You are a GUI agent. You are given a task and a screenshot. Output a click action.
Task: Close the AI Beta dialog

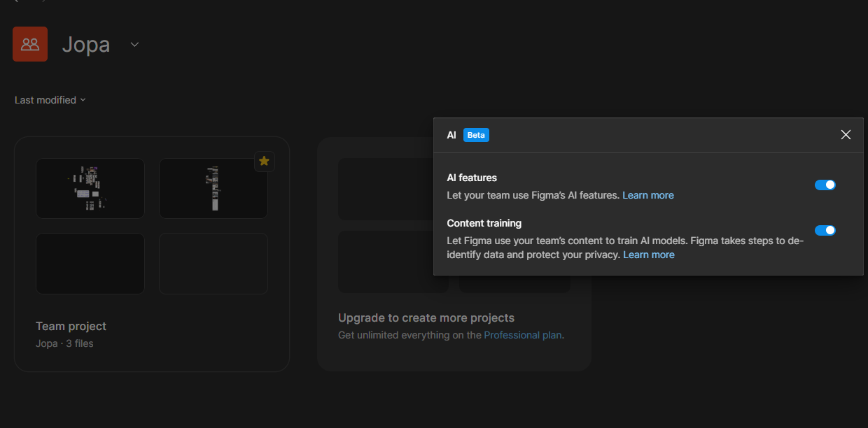[846, 135]
